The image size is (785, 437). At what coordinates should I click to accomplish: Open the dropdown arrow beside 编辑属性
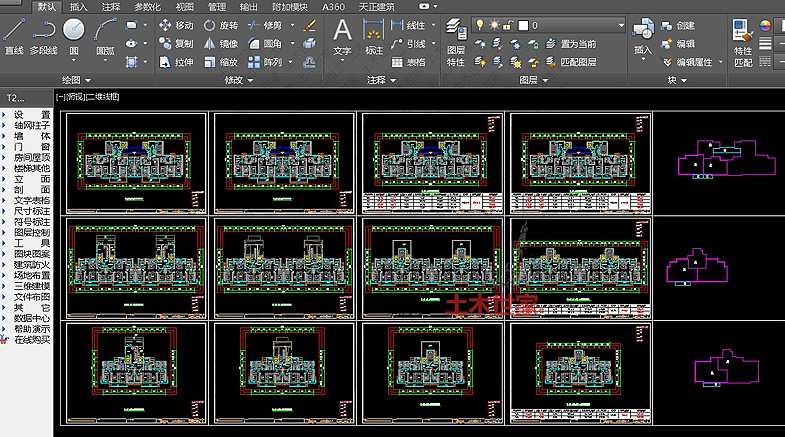pos(721,62)
